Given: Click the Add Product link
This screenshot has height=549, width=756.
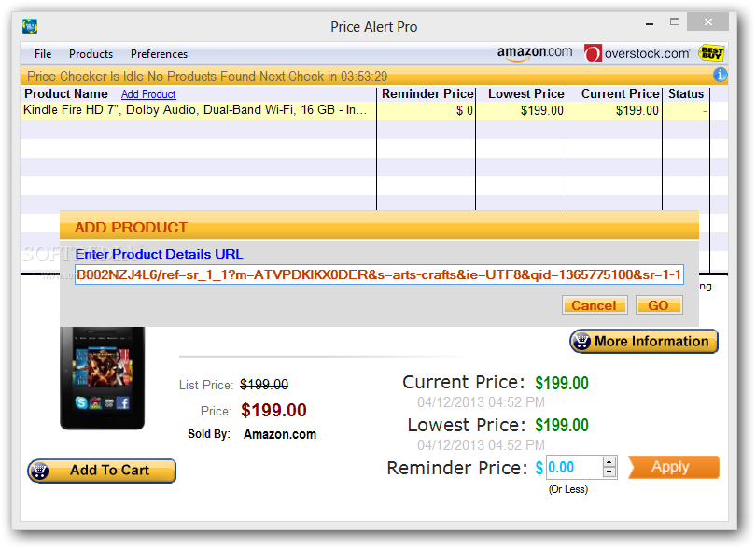Looking at the screenshot, I should click(148, 94).
